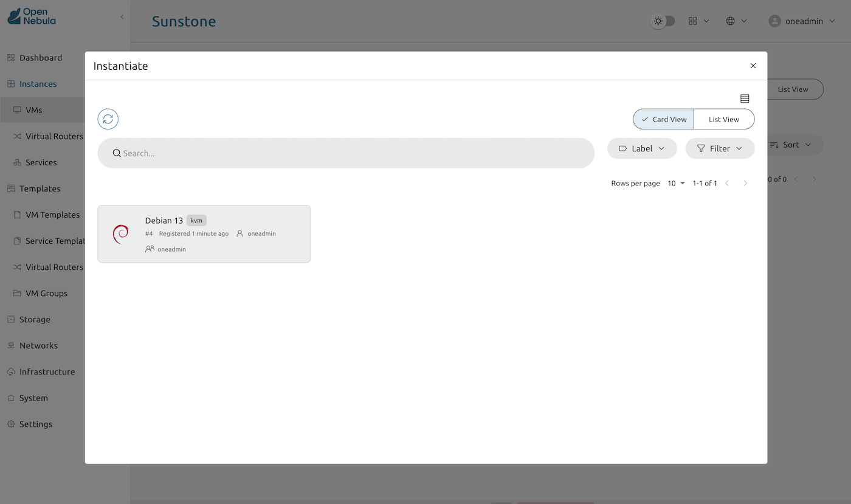Viewport: 851px width, 504px height.
Task: Change Rows per page using the 10 dropdown
Action: coord(675,183)
